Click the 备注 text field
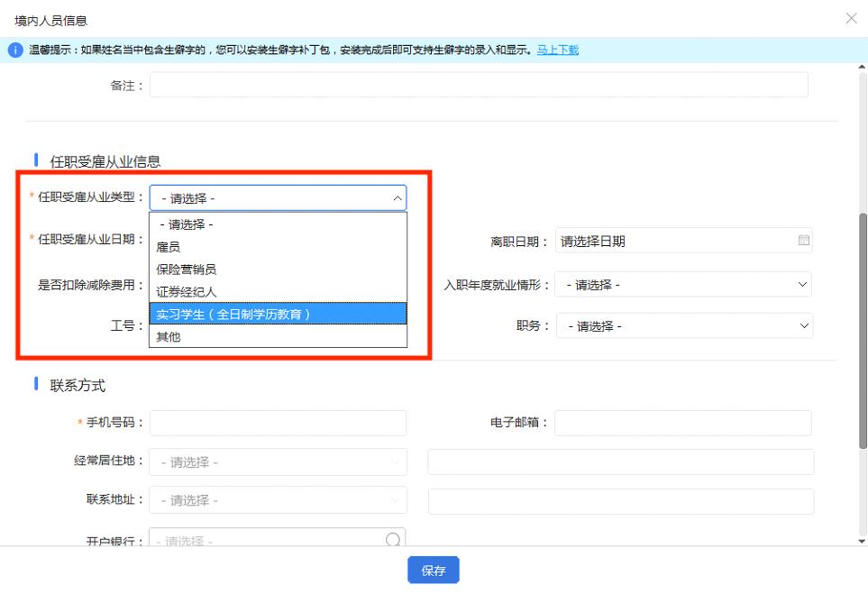The height and width of the screenshot is (594, 868). 479,85
